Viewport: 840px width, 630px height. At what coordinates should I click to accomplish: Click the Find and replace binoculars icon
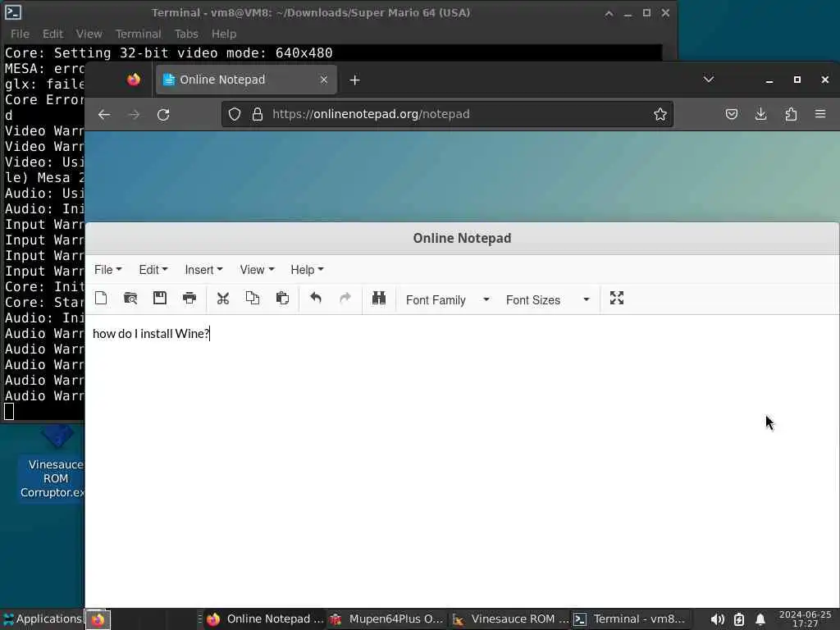pyautogui.click(x=379, y=298)
